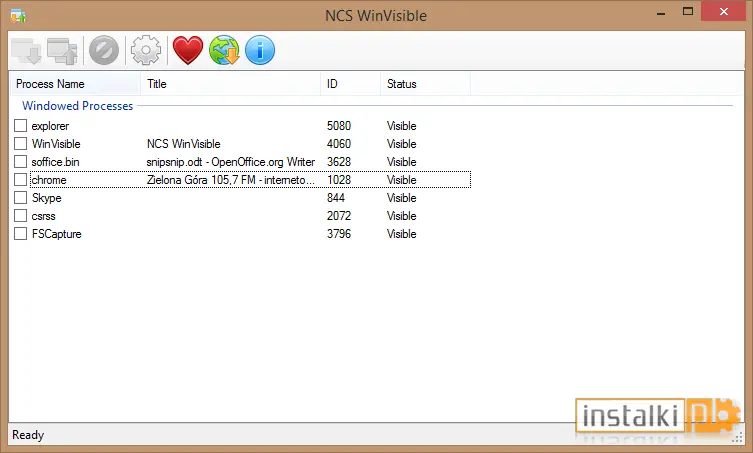Click process ID 1028

tap(339, 180)
